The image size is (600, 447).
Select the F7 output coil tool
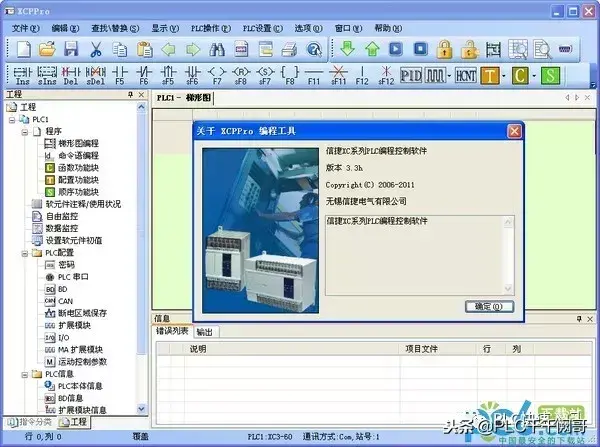click(x=217, y=76)
